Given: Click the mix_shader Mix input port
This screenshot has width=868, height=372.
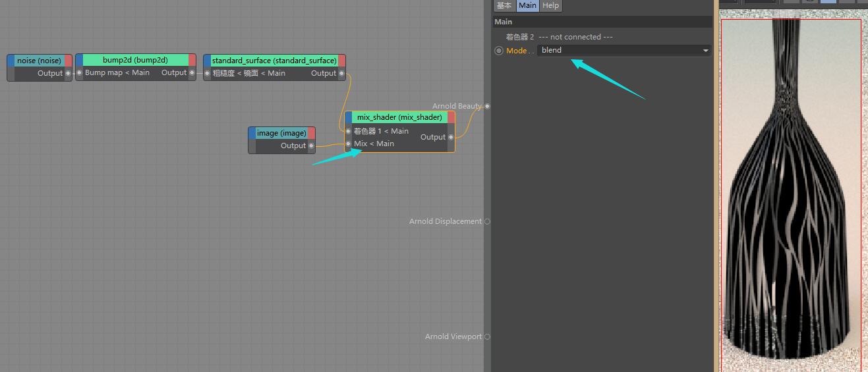Looking at the screenshot, I should 349,144.
